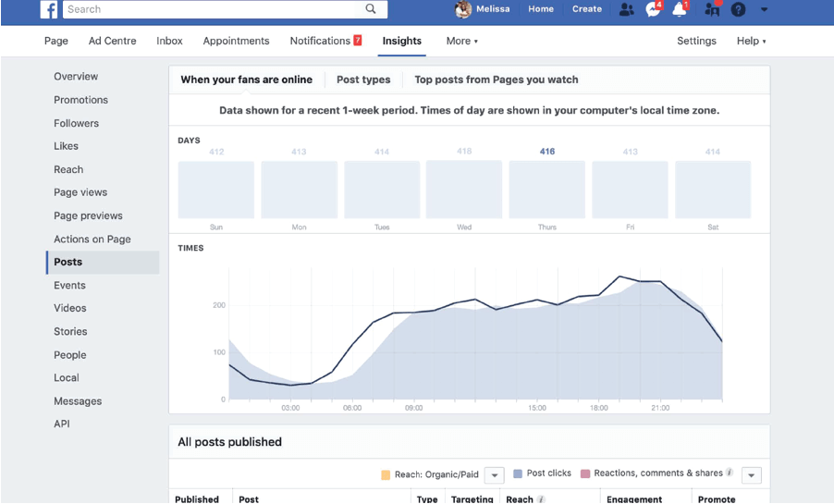Click the search magnifier icon
This screenshot has height=504, width=834.
point(371,9)
